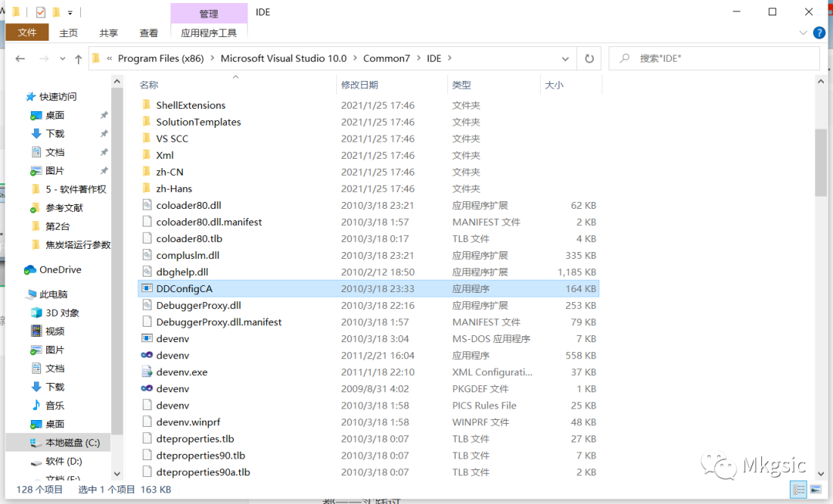833x504 pixels.
Task: Click Microsoft Visual Studio 10.0 breadcrumb
Action: 284,59
